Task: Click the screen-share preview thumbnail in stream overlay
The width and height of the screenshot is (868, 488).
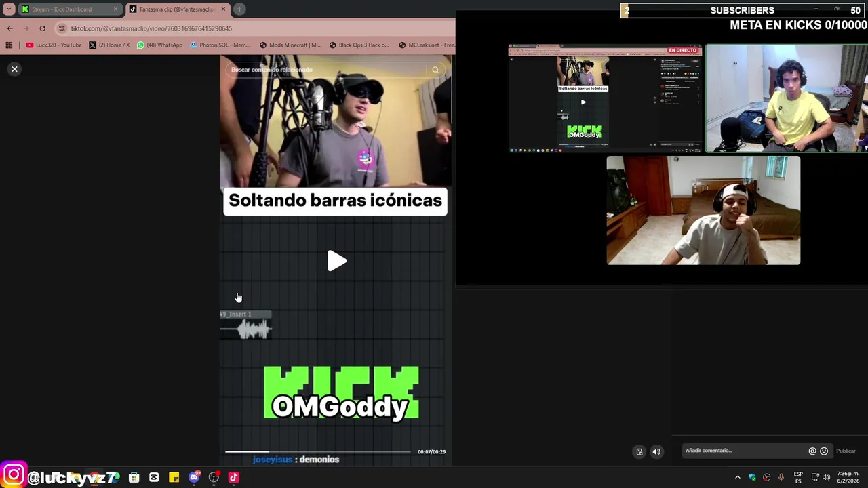Action: (x=606, y=98)
